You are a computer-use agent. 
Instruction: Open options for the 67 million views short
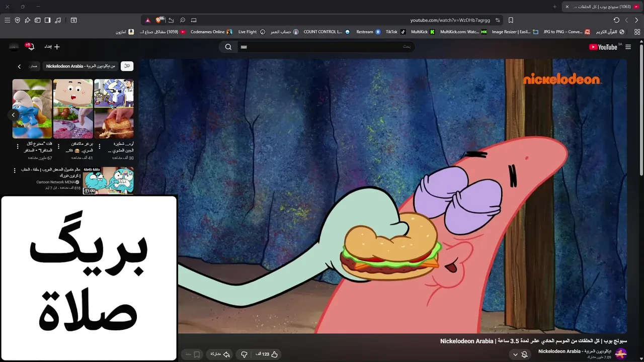pos(18,147)
